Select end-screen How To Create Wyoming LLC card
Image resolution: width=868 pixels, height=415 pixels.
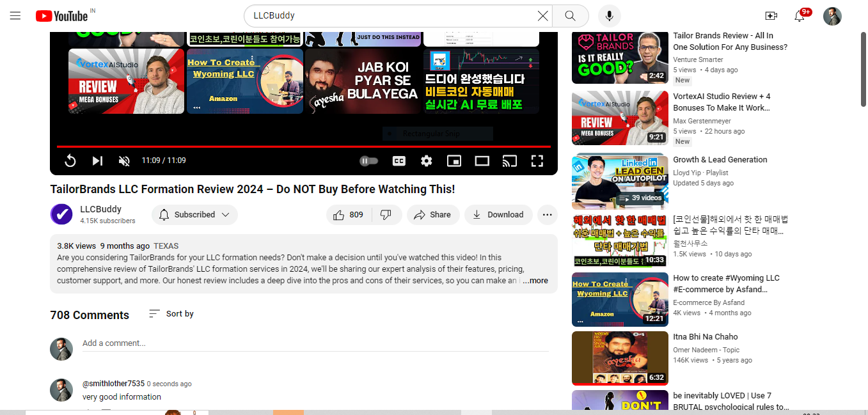click(245, 81)
